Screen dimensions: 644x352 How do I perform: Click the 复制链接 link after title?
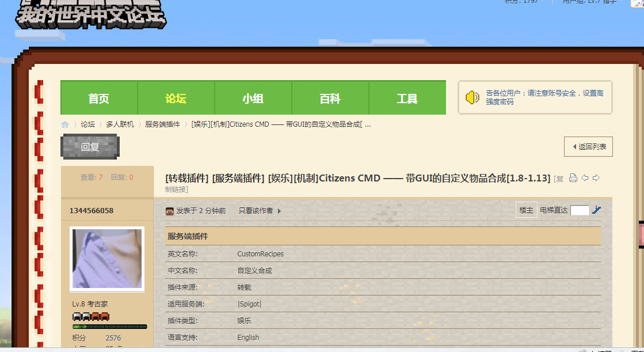coord(559,179)
